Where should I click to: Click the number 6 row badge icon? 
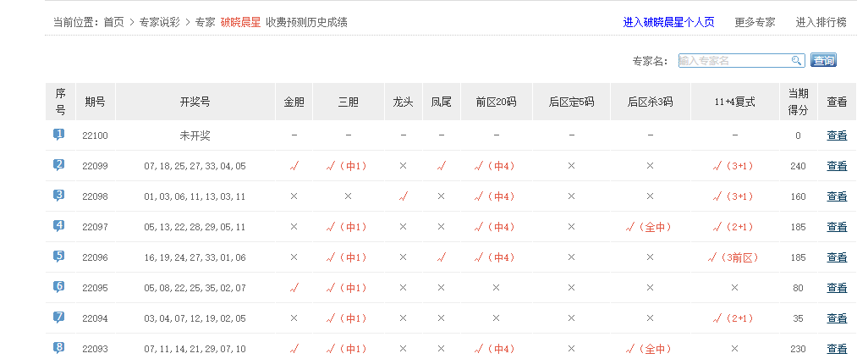pyautogui.click(x=59, y=287)
